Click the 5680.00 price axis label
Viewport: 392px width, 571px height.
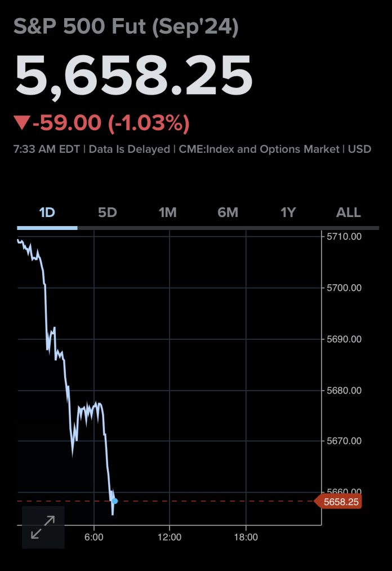pyautogui.click(x=344, y=390)
